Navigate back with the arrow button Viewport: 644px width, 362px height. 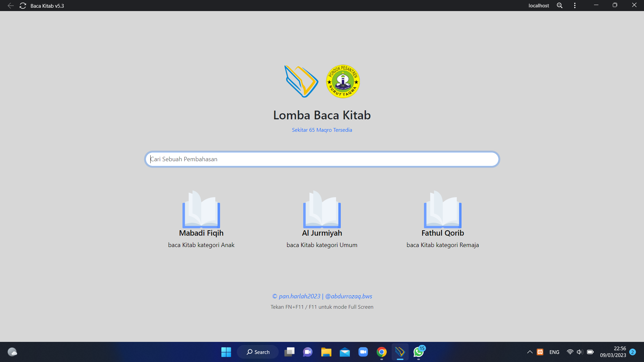tap(10, 5)
